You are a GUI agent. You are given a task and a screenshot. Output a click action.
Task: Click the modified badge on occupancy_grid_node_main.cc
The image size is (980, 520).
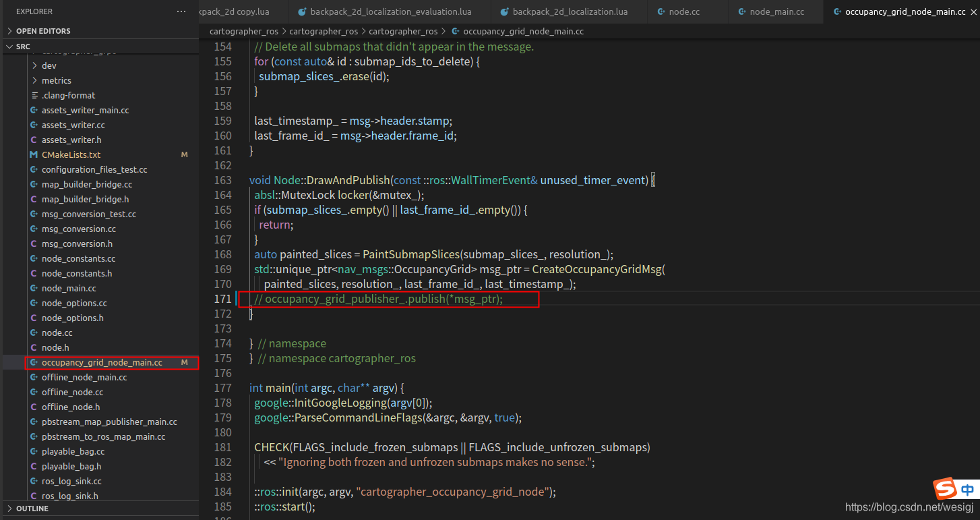pyautogui.click(x=184, y=362)
